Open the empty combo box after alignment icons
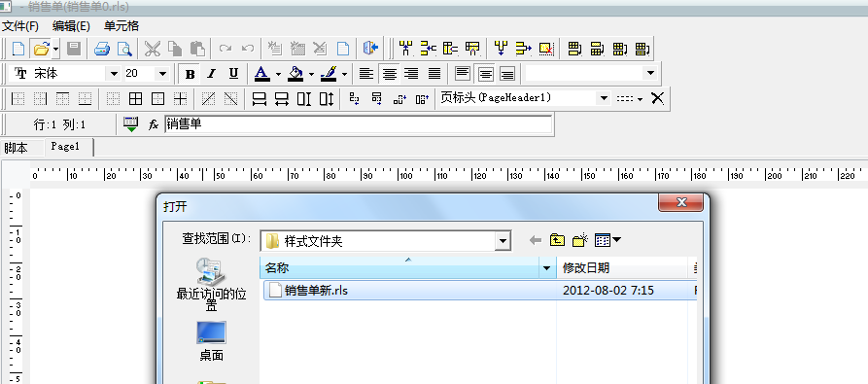868x384 pixels. (x=650, y=73)
